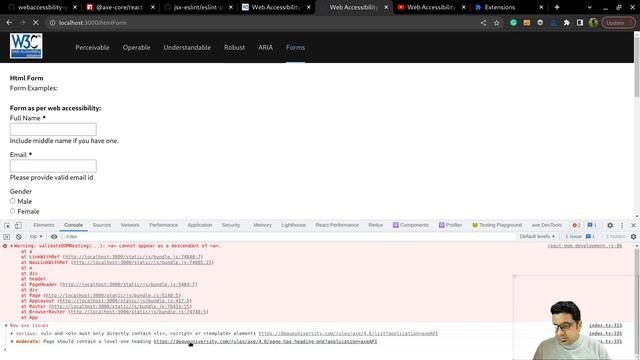Viewport: 640px width, 360px height.
Task: Switch to the Lighthouse DevTools tab
Action: [x=293, y=225]
